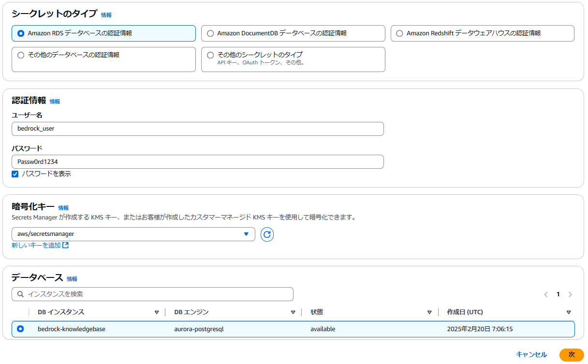Viewport: 588px width, 364px height.
Task: Click the search magnifier icon in instance search
Action: pyautogui.click(x=20, y=294)
